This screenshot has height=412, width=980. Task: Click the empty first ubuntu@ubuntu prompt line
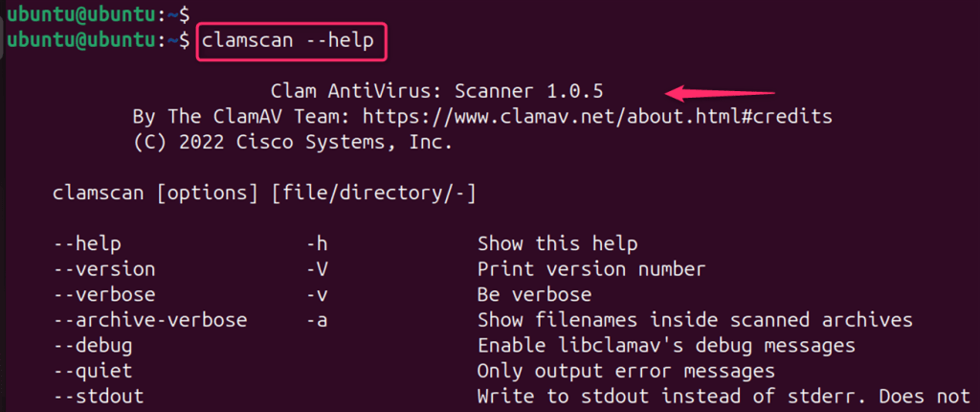pos(96,14)
